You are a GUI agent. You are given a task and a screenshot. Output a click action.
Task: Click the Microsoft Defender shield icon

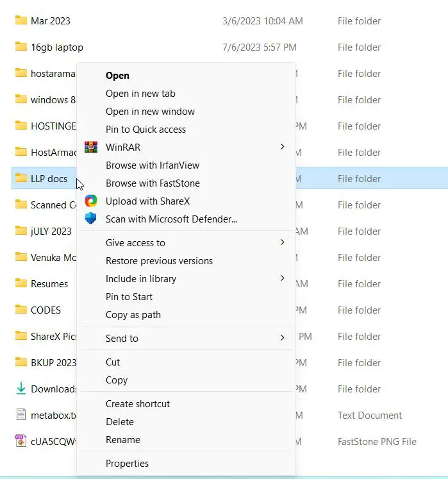(91, 219)
